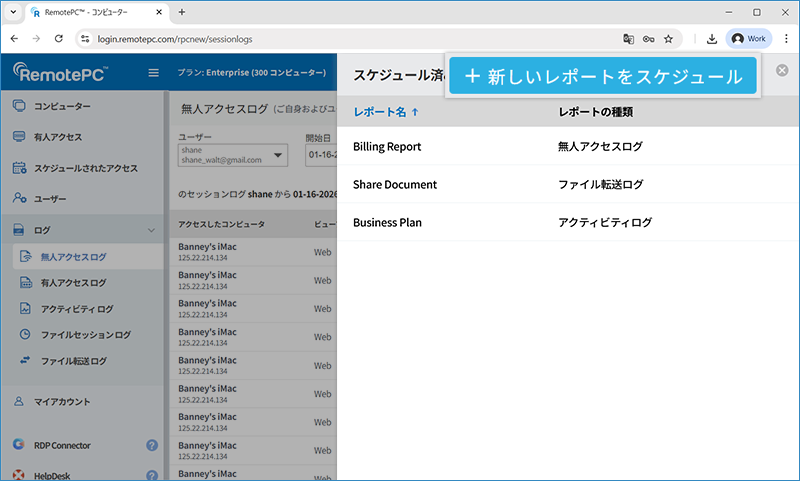This screenshot has width=800, height=481.
Task: Click help icon beside RDP Connector
Action: [152, 445]
